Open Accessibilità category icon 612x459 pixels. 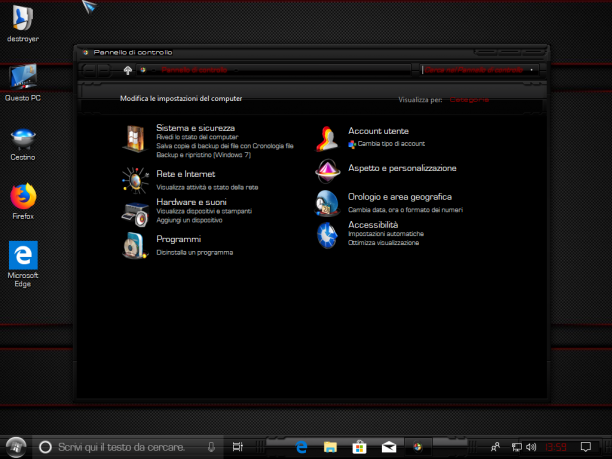coord(327,235)
